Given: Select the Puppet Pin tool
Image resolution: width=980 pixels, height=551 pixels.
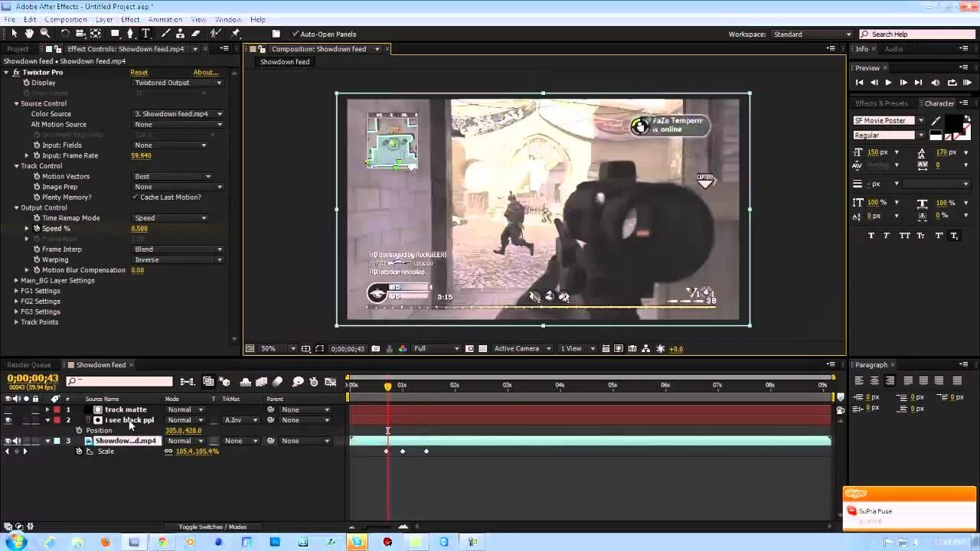Looking at the screenshot, I should (235, 34).
